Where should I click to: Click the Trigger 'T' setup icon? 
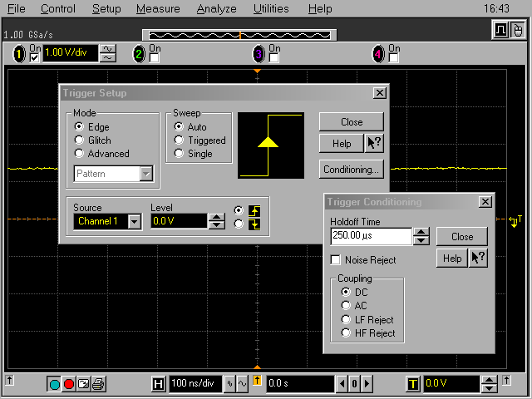coord(412,384)
